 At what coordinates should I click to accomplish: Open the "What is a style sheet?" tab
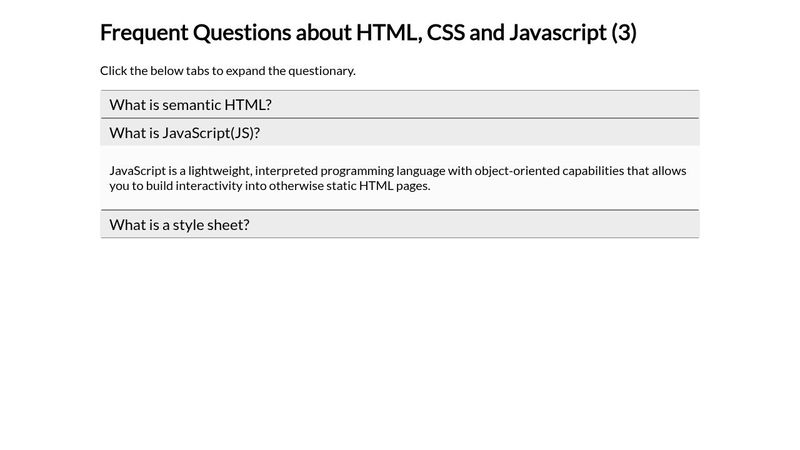[179, 224]
